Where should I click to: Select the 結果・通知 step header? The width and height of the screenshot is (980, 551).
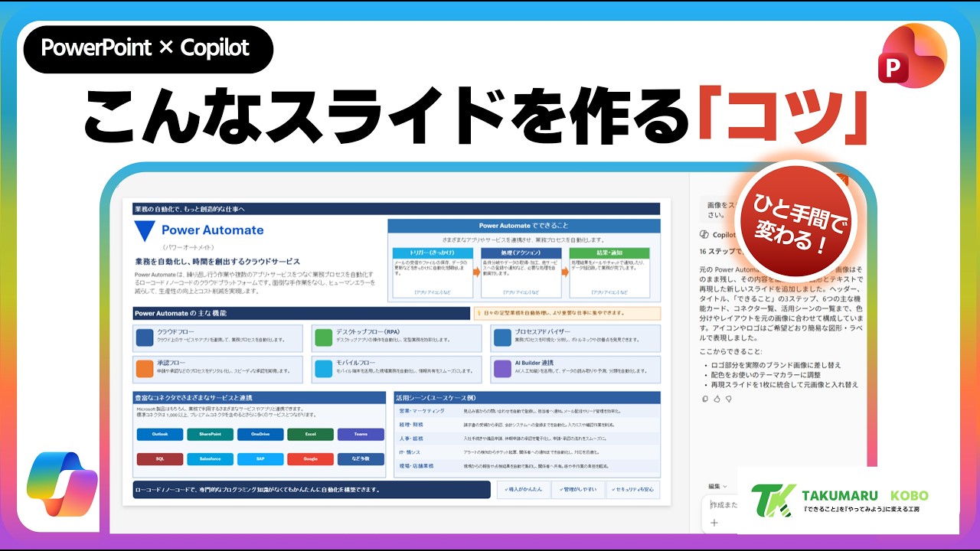[609, 253]
